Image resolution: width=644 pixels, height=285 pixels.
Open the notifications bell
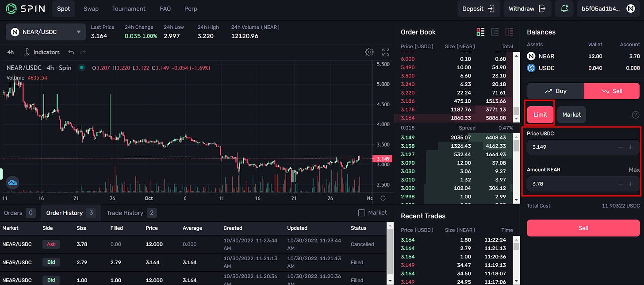click(564, 8)
